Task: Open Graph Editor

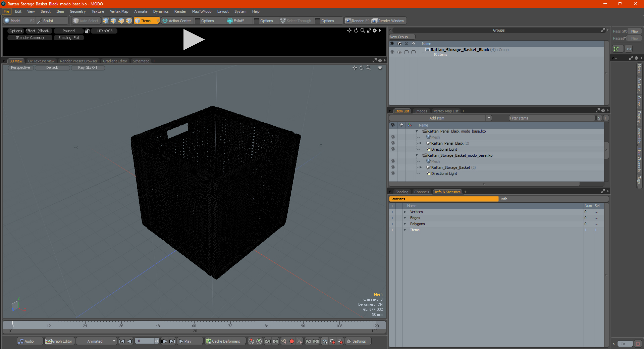Action: coord(59,341)
